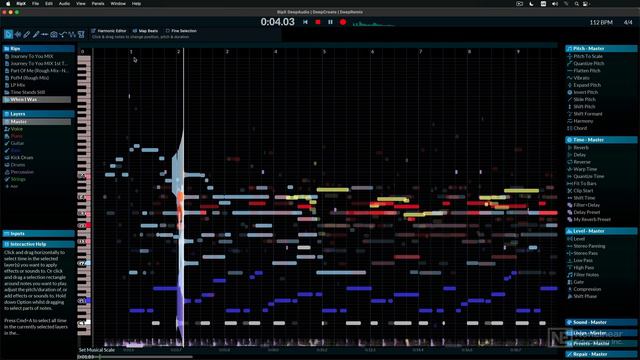Click the 112 BPM tempo value
Viewport: 640px width, 360px height.
(x=601, y=22)
